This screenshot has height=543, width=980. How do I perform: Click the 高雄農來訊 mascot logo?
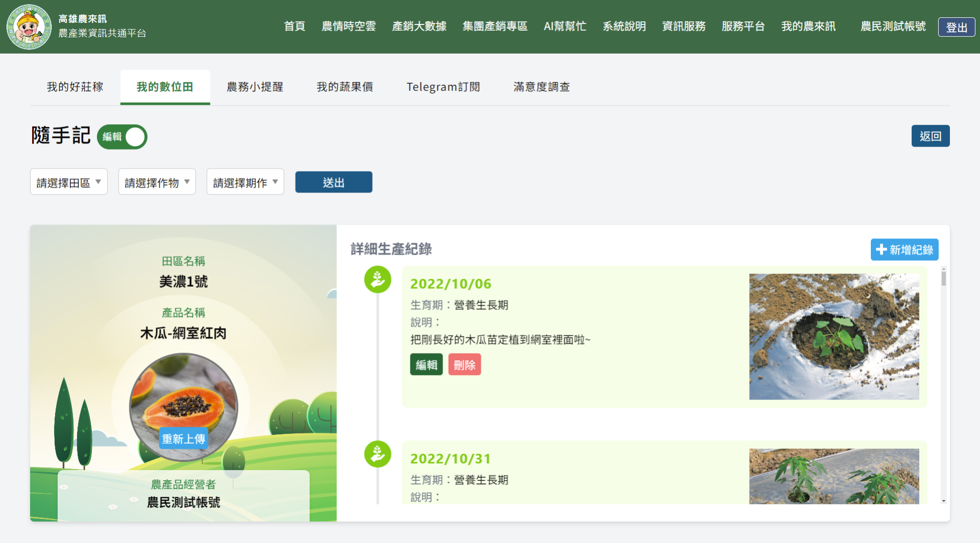tap(29, 27)
